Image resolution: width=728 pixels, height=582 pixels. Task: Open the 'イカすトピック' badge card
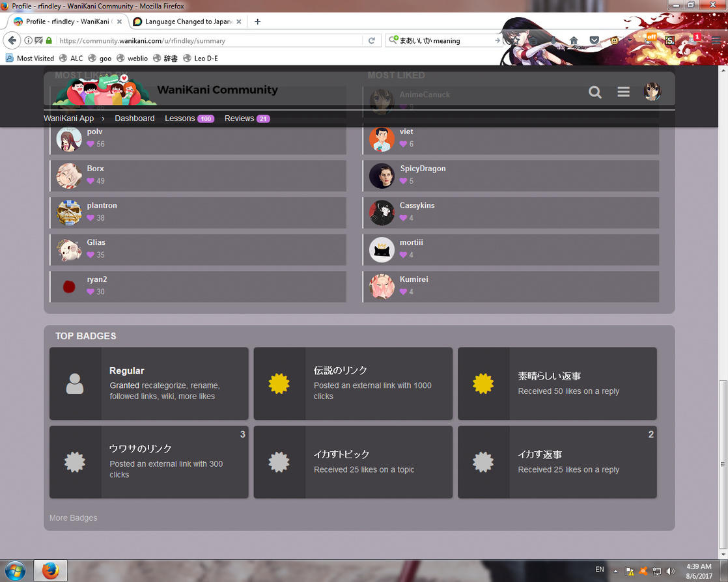353,462
